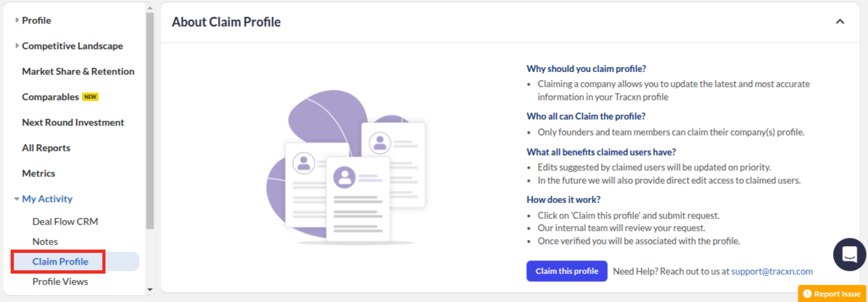This screenshot has width=868, height=302.
Task: Select Next Round Investment
Action: point(73,122)
